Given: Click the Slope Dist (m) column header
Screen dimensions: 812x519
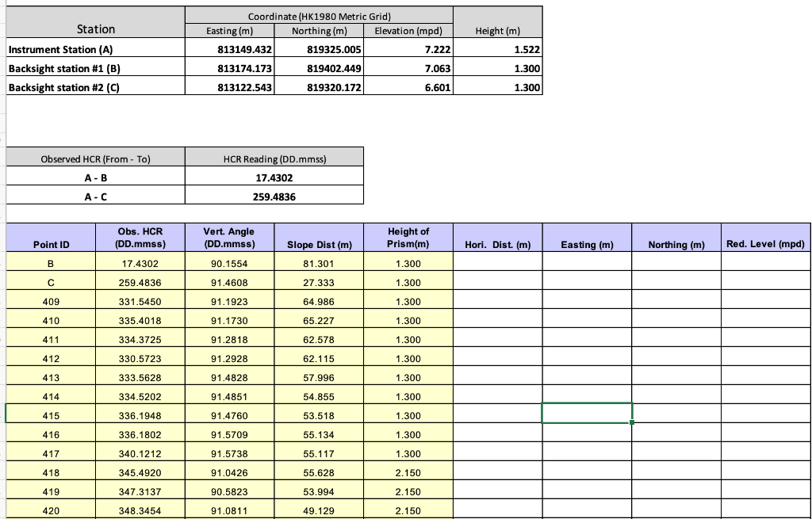Looking at the screenshot, I should point(319,238).
